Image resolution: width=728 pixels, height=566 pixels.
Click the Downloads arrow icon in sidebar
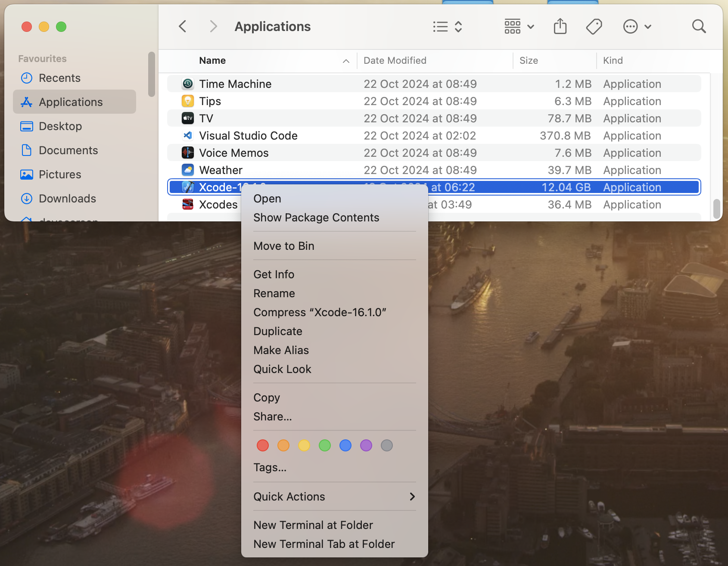pos(27,199)
